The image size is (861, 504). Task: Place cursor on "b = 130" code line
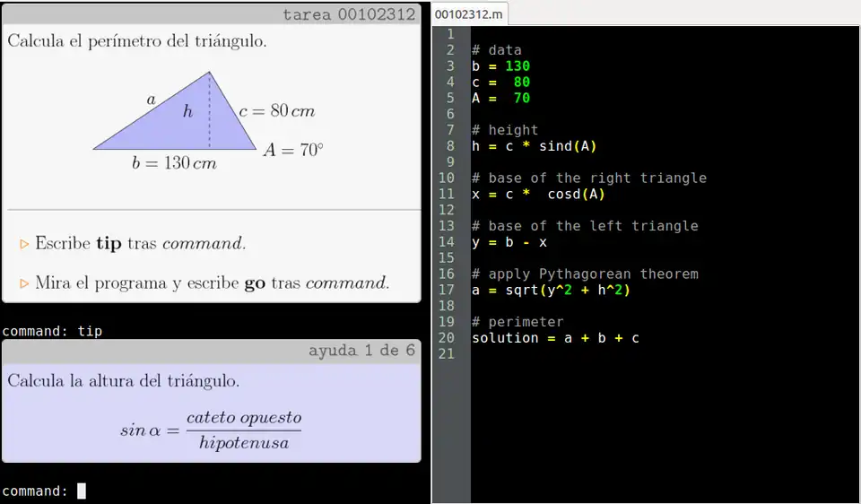pyautogui.click(x=500, y=66)
